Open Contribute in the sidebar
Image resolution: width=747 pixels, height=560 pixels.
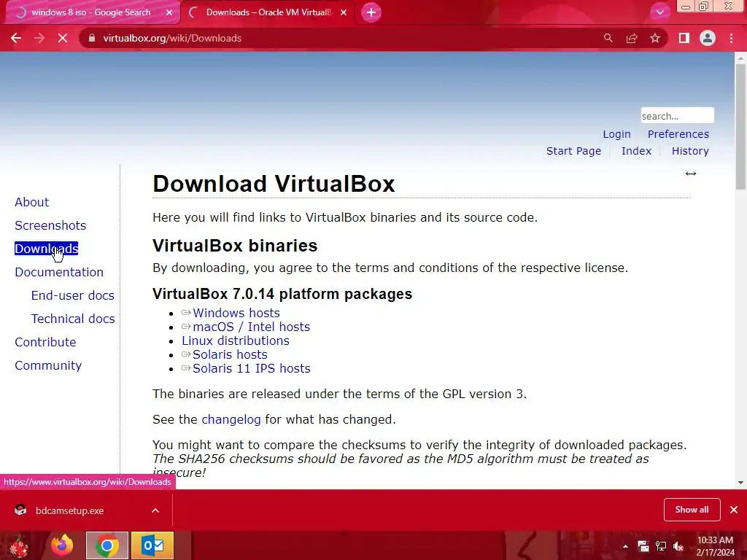[45, 342]
